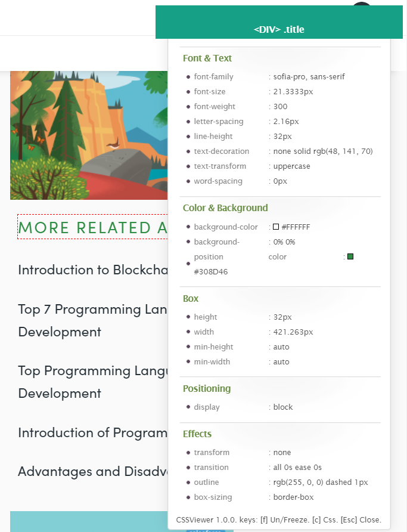Click the Font & Text section header
407x532 pixels.
click(x=207, y=58)
